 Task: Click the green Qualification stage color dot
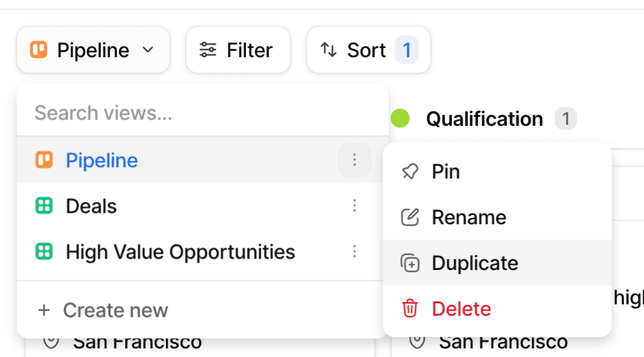400,119
